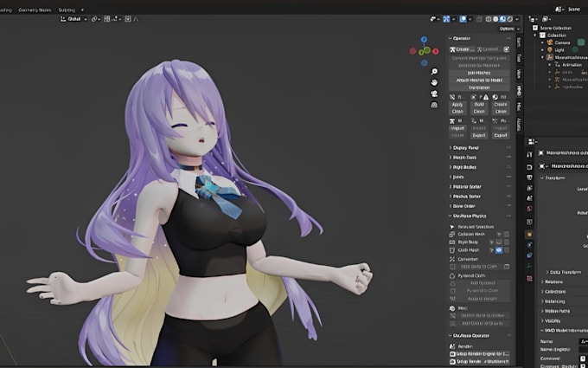Select solid viewport shading mode

(495, 19)
